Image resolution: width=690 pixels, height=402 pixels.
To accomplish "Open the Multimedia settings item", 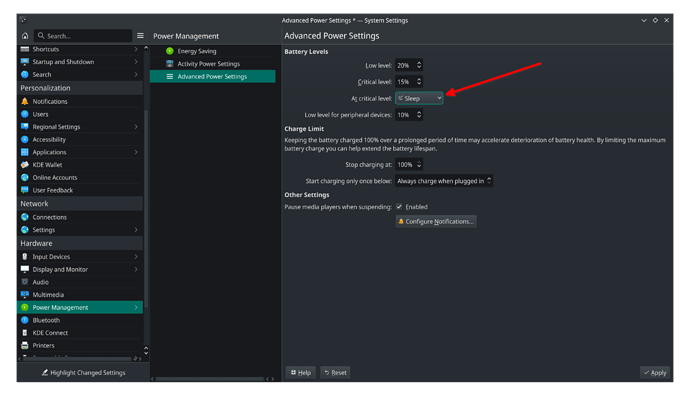I will 80,295.
